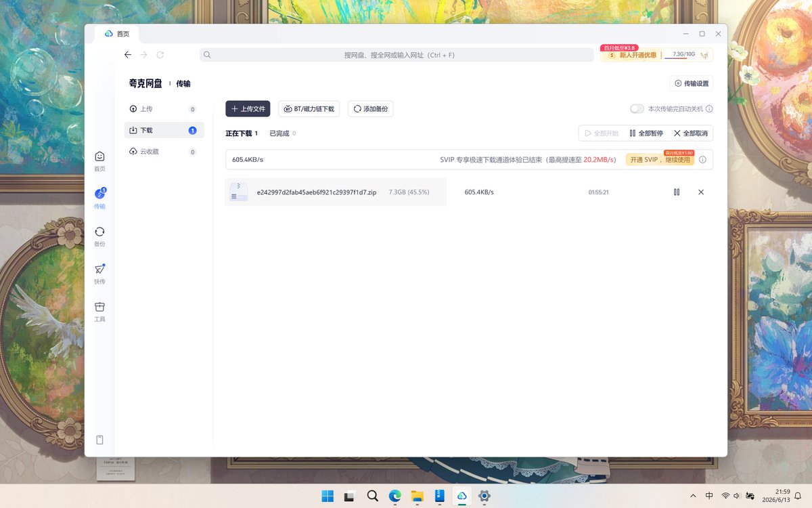Switch to 正在下载 tab
Screen dimensions: 812x508
click(242, 134)
